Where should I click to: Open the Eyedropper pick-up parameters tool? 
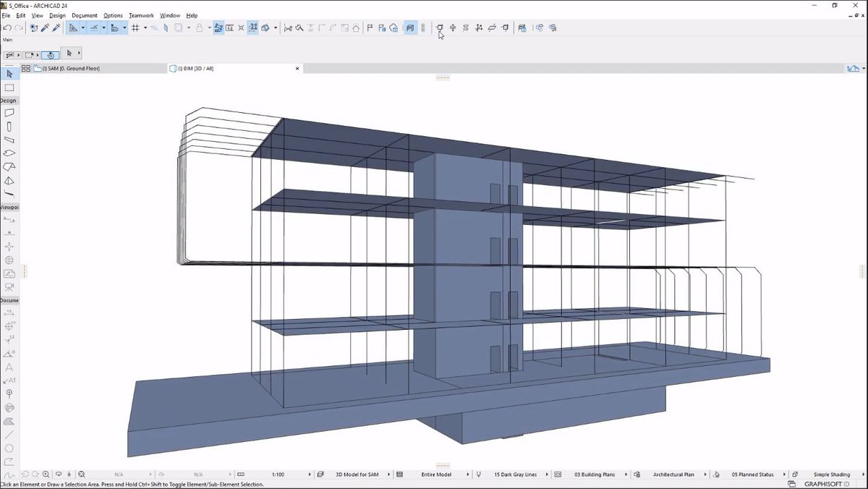[44, 27]
